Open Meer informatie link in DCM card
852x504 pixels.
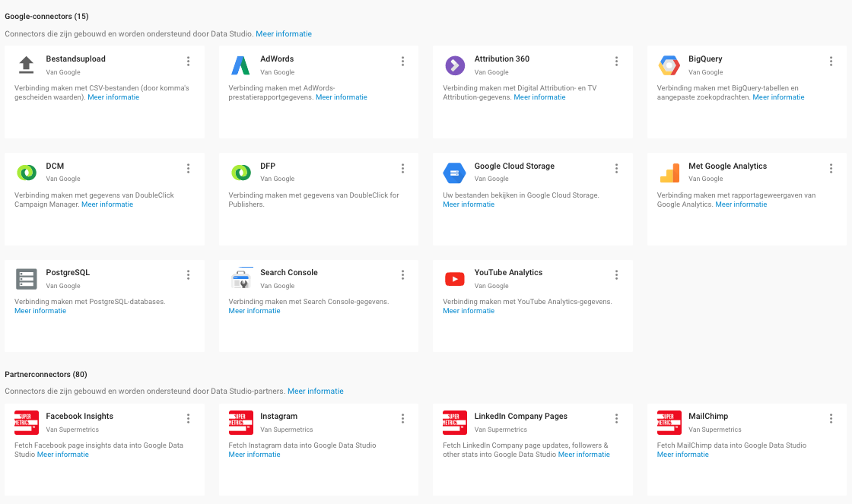pyautogui.click(x=107, y=204)
